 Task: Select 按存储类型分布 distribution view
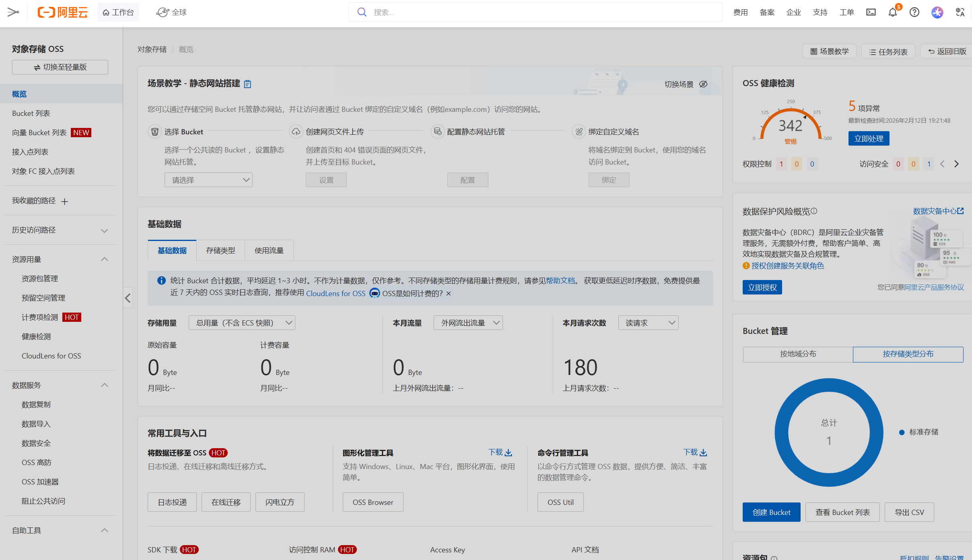[x=908, y=354]
